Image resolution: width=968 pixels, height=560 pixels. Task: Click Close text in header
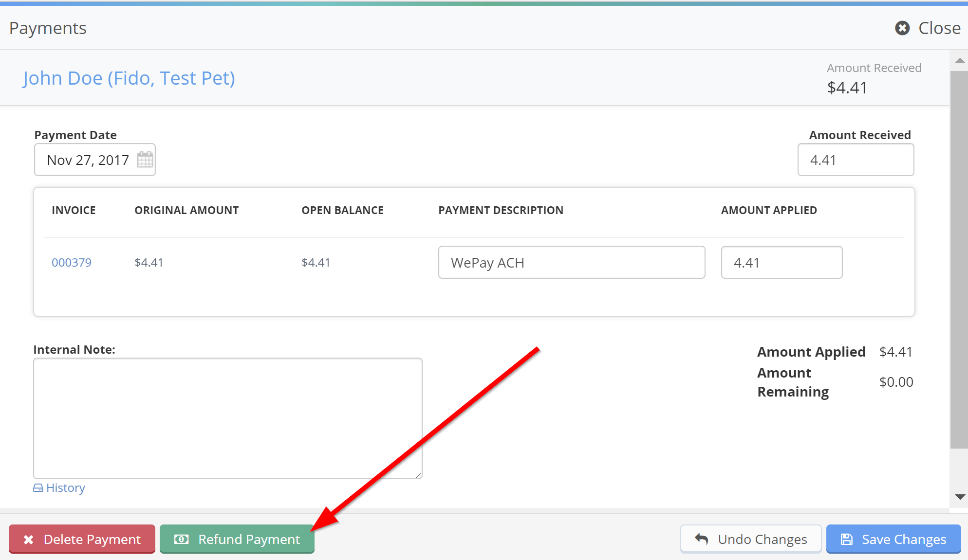[x=939, y=28]
